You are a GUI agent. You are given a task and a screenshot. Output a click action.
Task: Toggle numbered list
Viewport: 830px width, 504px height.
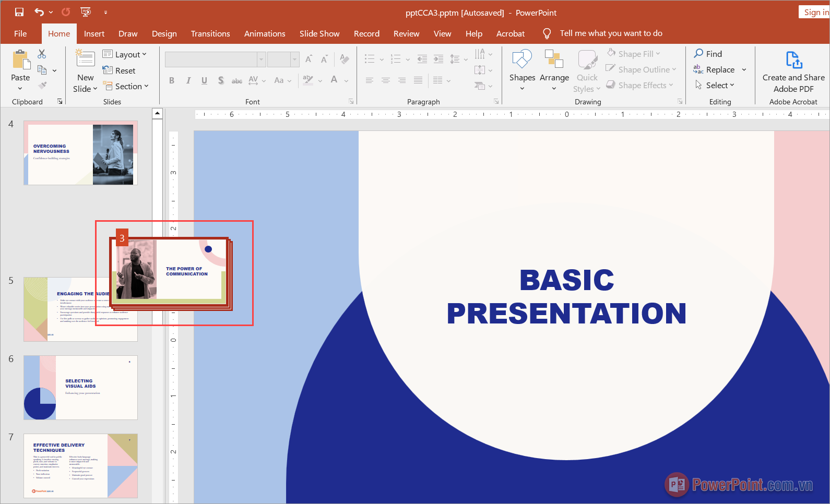[396, 59]
